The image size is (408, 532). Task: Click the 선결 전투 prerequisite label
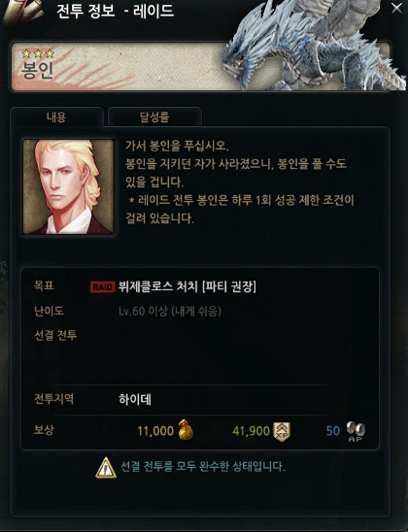(x=55, y=335)
